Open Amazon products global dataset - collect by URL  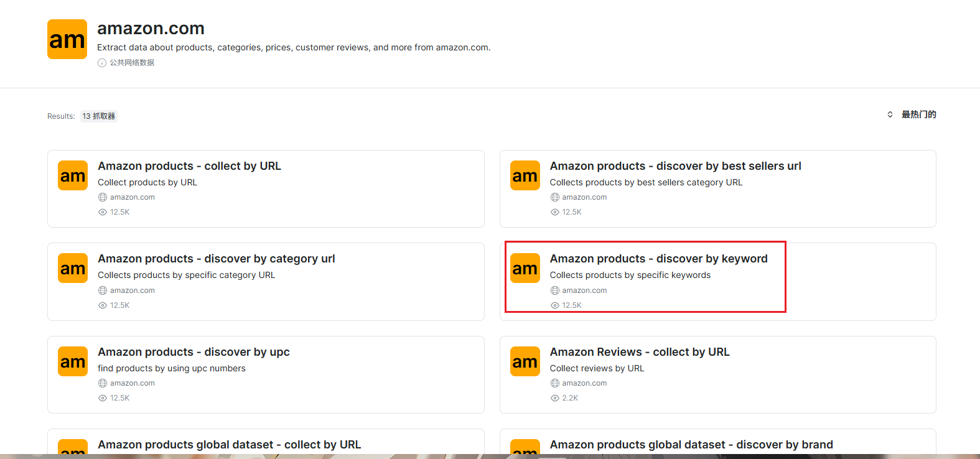[x=229, y=445]
